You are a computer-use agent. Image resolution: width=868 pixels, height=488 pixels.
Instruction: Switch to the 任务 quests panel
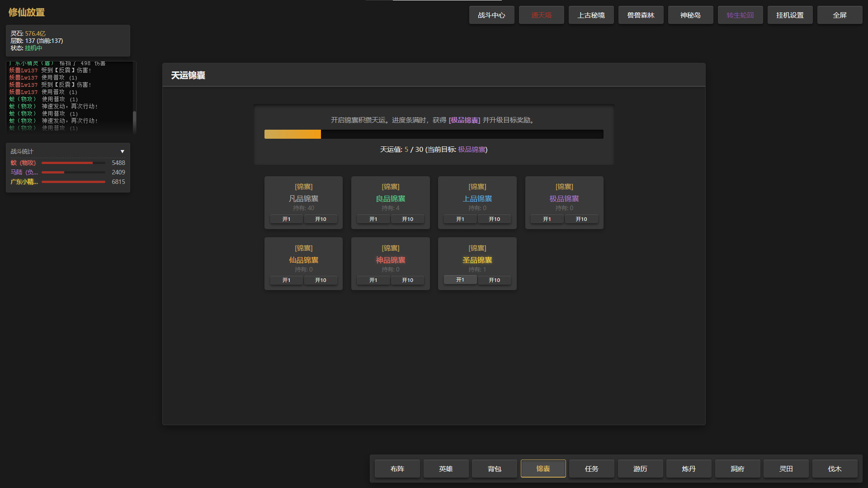point(591,469)
